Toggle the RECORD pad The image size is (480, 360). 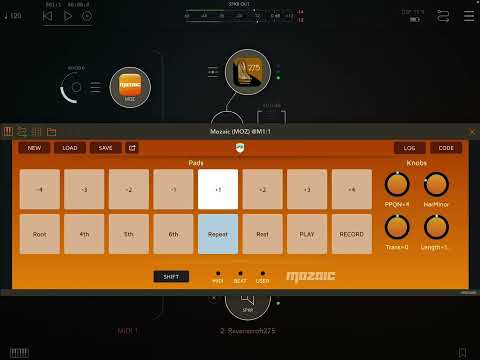pos(352,234)
